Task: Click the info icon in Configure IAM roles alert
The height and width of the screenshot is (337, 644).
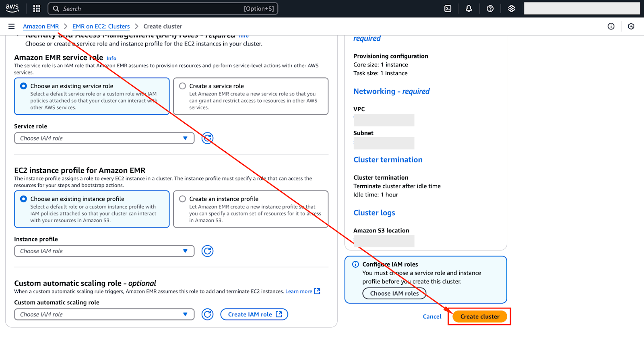Action: click(355, 265)
